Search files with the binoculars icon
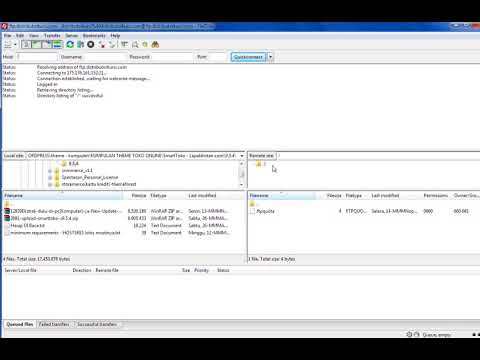This screenshot has width=480, height=360. [x=155, y=44]
